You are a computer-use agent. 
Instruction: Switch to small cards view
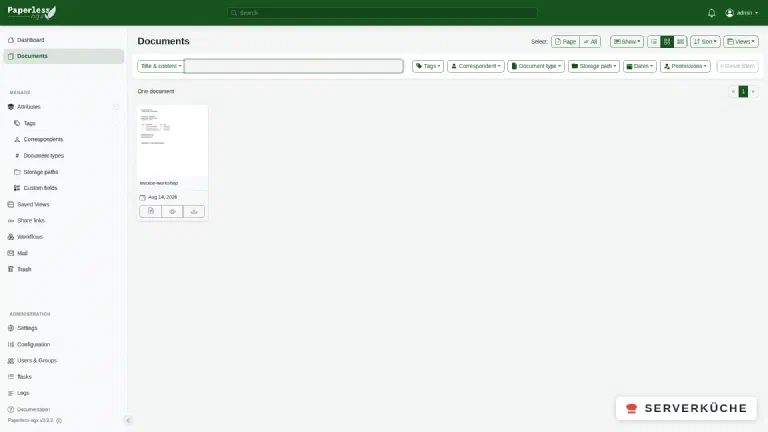click(x=667, y=42)
